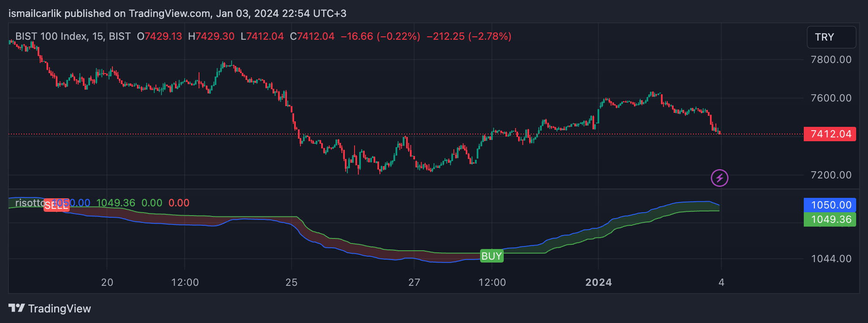The height and width of the screenshot is (323, 868).
Task: Click the red SELL signal label
Action: point(56,205)
